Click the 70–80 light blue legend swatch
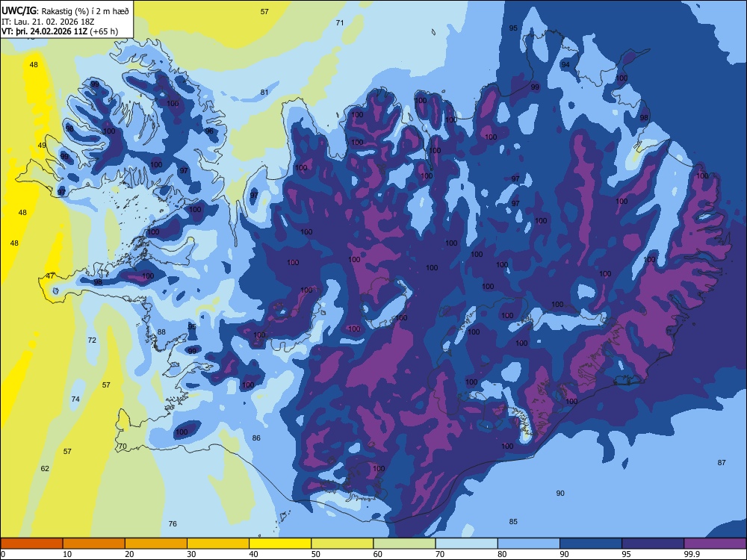This screenshot has width=747, height=560. click(x=467, y=544)
